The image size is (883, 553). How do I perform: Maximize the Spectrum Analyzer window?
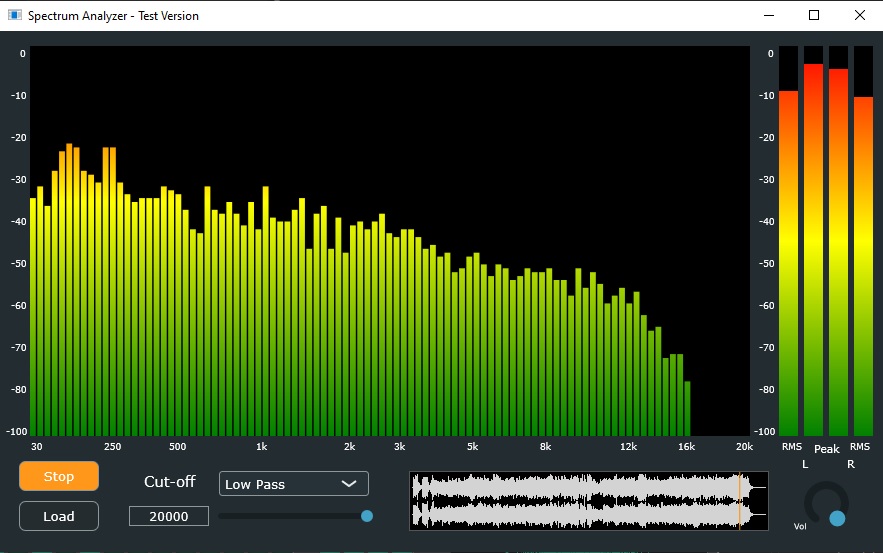point(814,15)
